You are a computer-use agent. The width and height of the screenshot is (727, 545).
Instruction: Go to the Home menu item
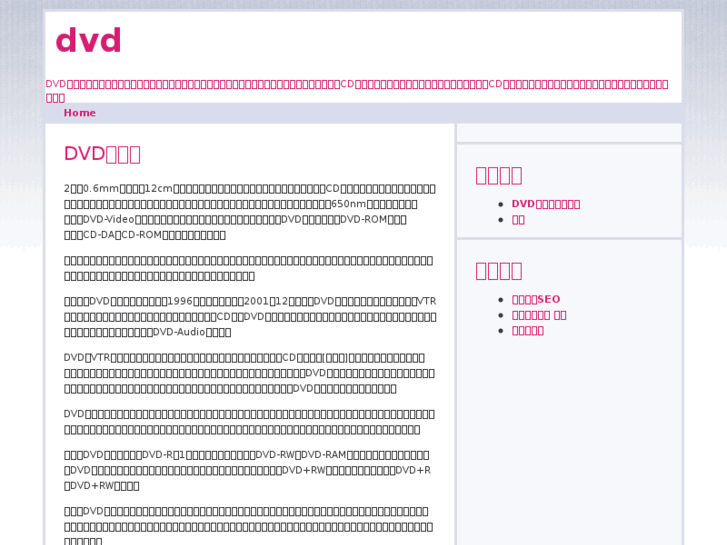80,113
